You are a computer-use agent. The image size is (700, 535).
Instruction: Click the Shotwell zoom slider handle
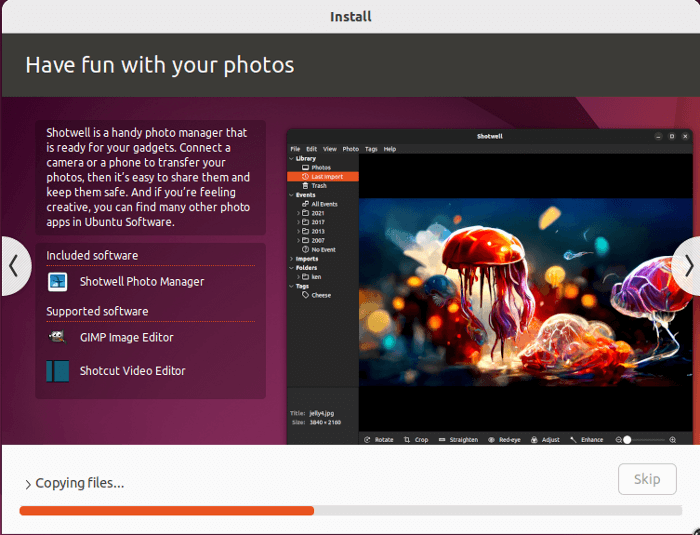(x=627, y=440)
